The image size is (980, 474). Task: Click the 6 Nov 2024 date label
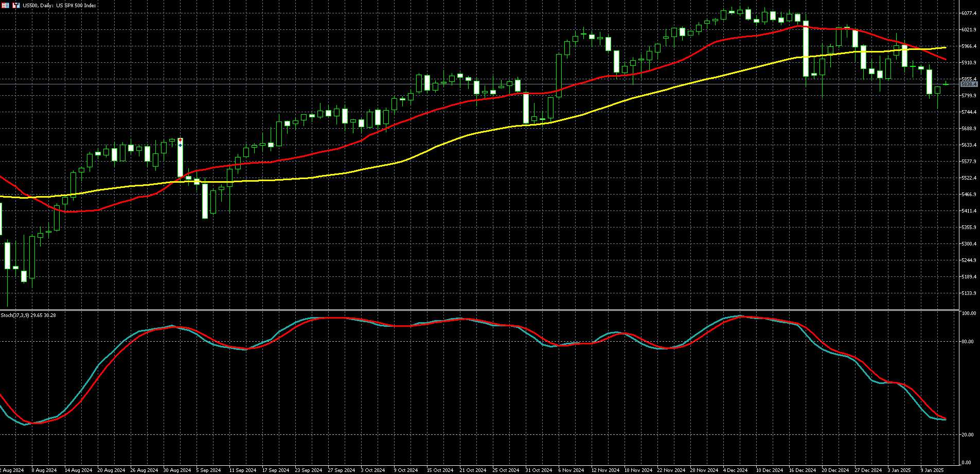coord(571,470)
